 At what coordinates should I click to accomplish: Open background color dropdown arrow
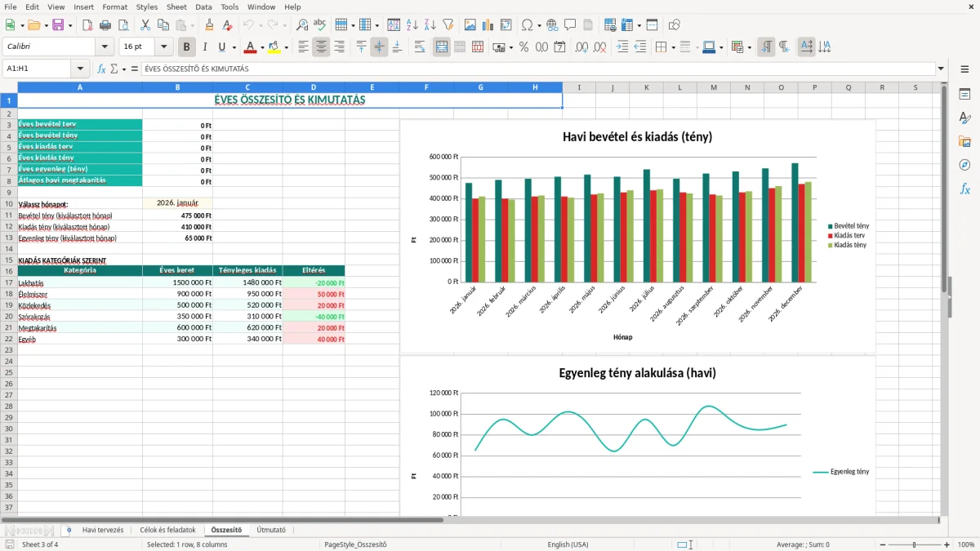tap(286, 47)
